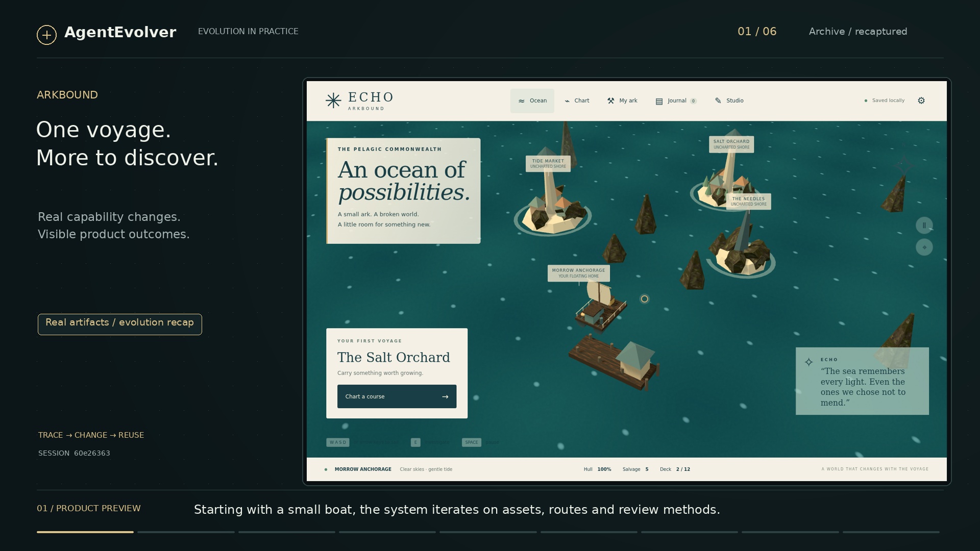This screenshot has width=980, height=551.
Task: Click the Deck 2 / 12 status readout
Action: tap(675, 469)
